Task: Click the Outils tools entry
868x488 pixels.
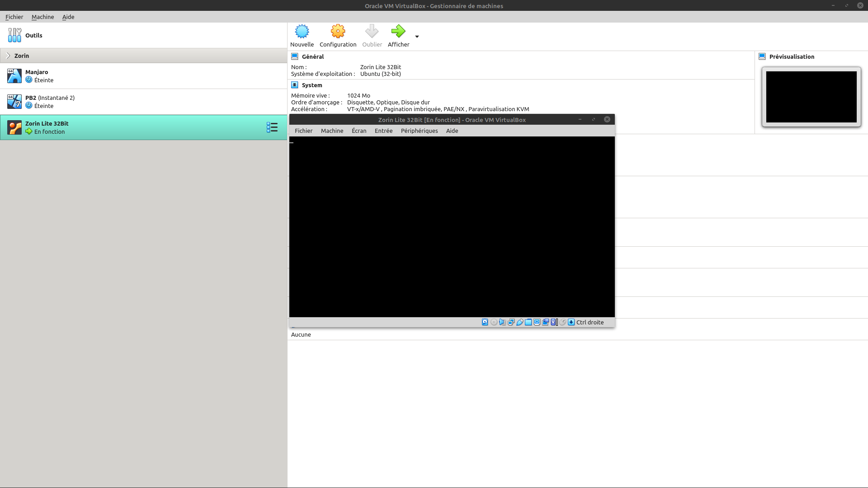Action: (33, 35)
